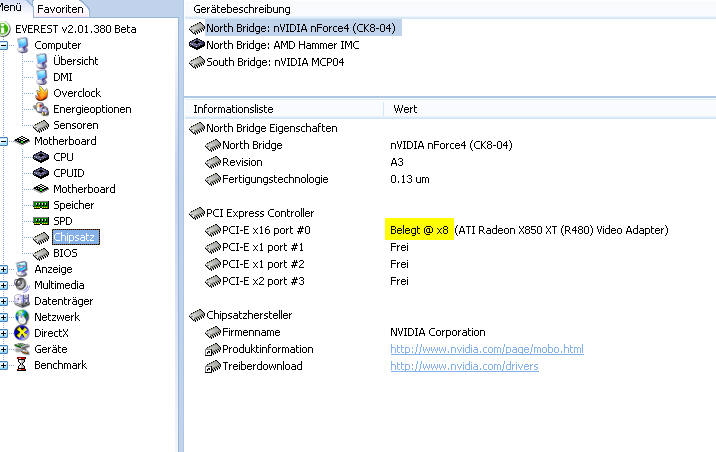
Task: Expand the Anzeige tree node
Action: (x=4, y=269)
